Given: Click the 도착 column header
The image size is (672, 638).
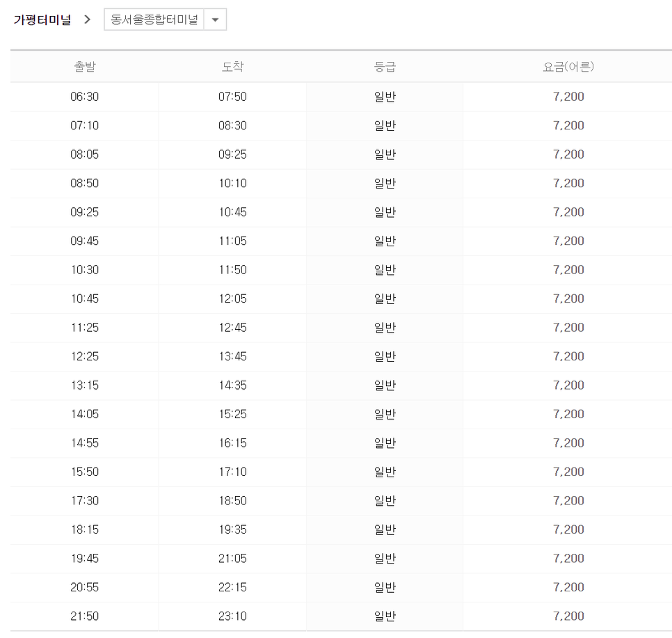Looking at the screenshot, I should 233,67.
